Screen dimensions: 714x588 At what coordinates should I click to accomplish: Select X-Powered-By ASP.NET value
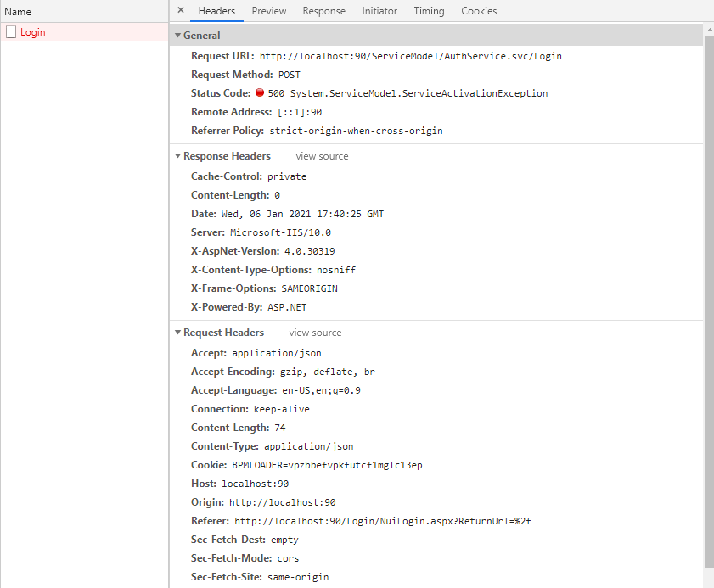click(x=287, y=308)
